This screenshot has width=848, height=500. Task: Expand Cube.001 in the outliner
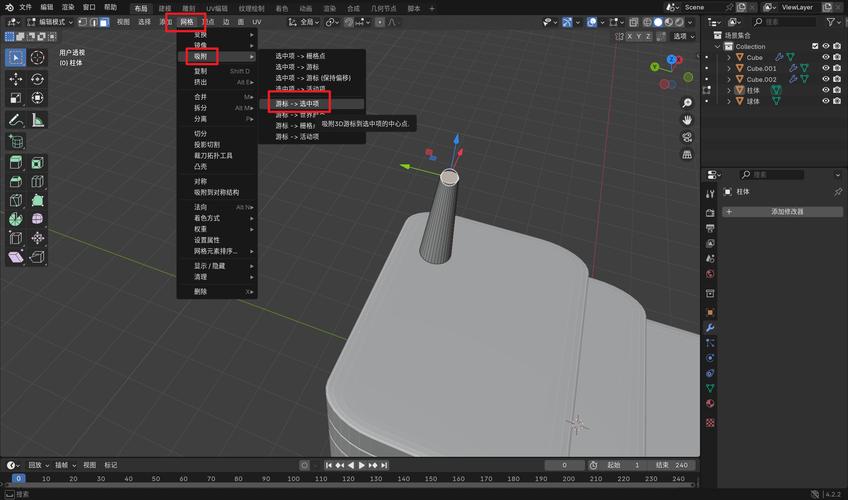click(728, 68)
